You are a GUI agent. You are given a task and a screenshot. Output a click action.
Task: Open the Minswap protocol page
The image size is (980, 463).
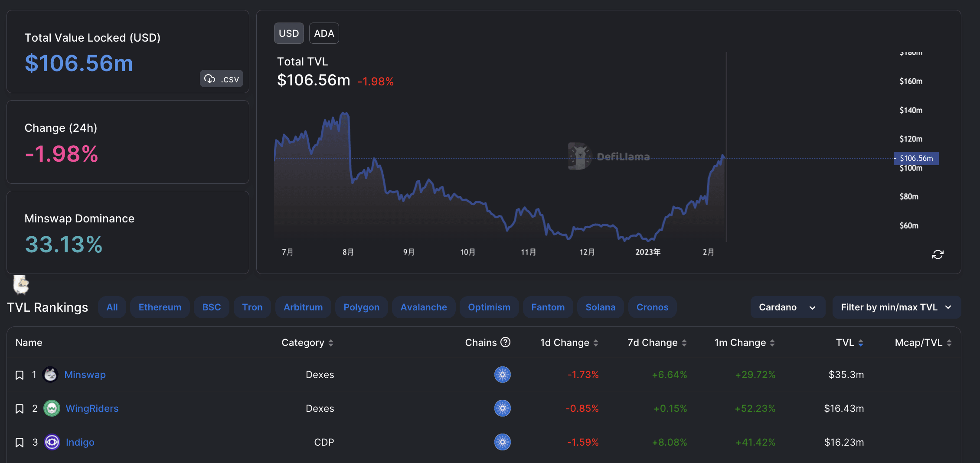point(85,375)
